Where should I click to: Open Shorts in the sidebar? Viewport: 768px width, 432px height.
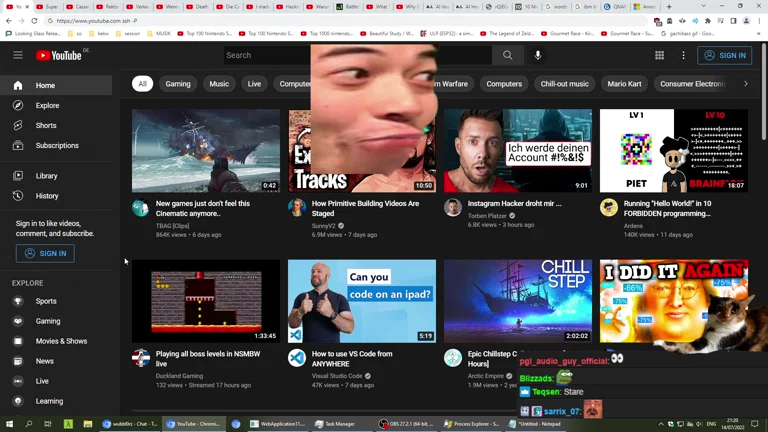[46, 125]
